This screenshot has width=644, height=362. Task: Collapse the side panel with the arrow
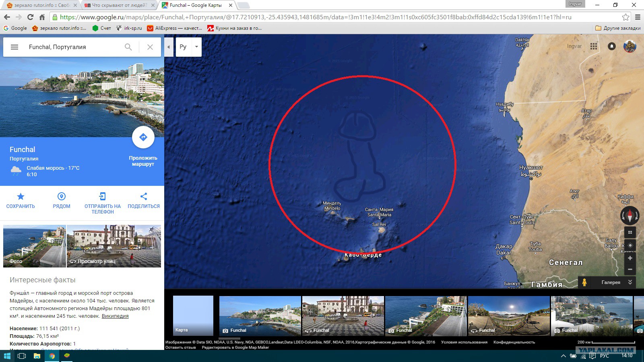169,47
